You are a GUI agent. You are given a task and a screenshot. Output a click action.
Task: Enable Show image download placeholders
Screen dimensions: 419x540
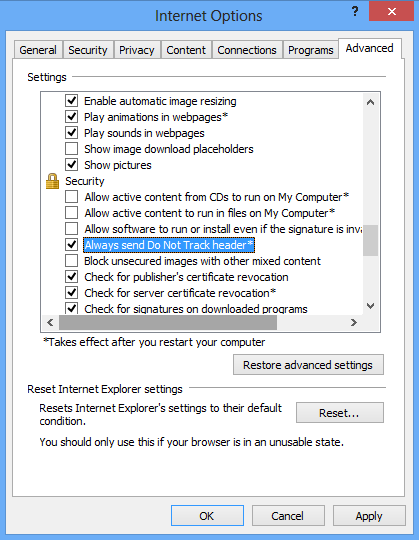point(72,149)
